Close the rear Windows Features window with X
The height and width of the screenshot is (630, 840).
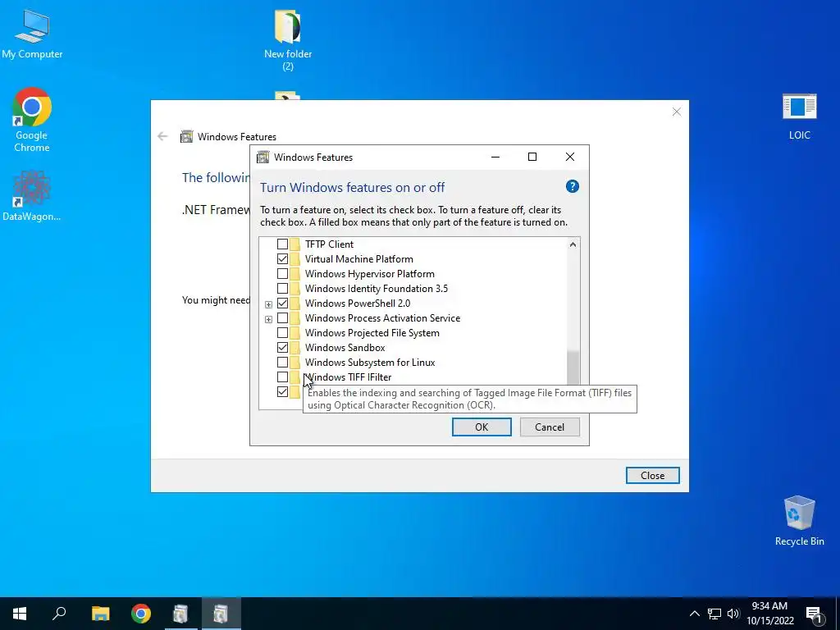click(677, 112)
